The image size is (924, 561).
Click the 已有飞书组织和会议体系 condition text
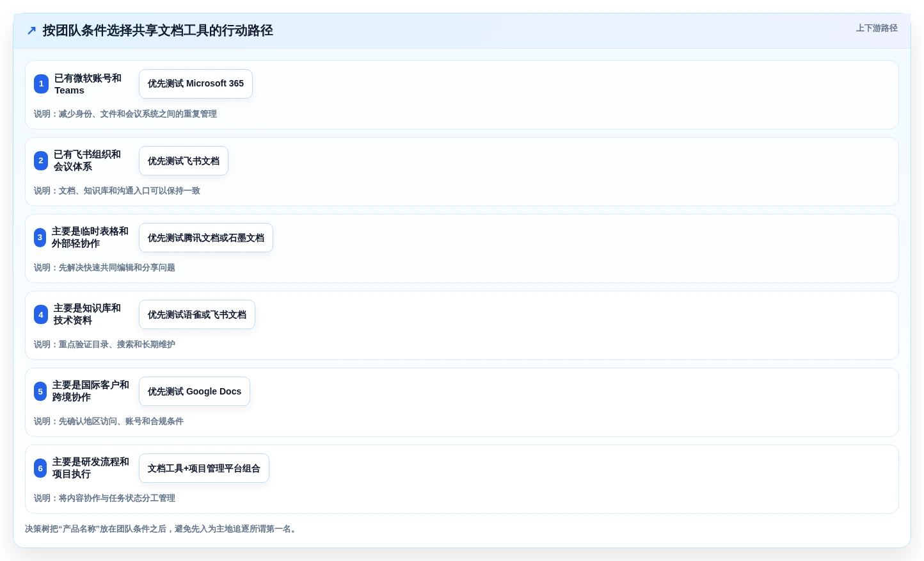(87, 161)
